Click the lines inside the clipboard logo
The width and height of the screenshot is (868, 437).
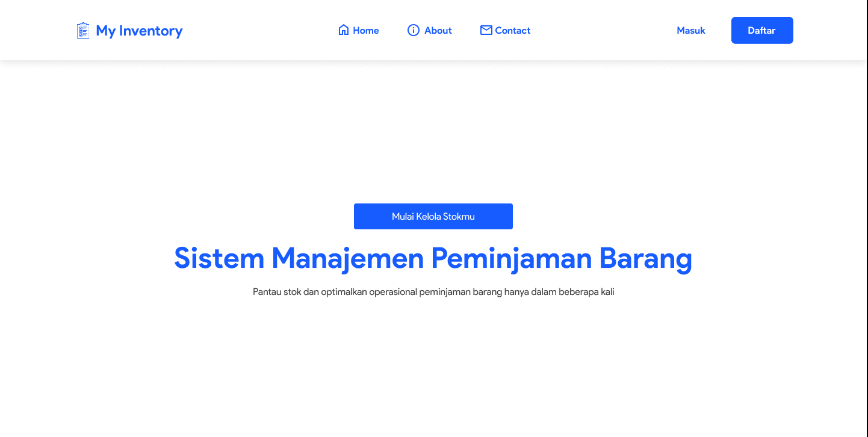[84, 31]
